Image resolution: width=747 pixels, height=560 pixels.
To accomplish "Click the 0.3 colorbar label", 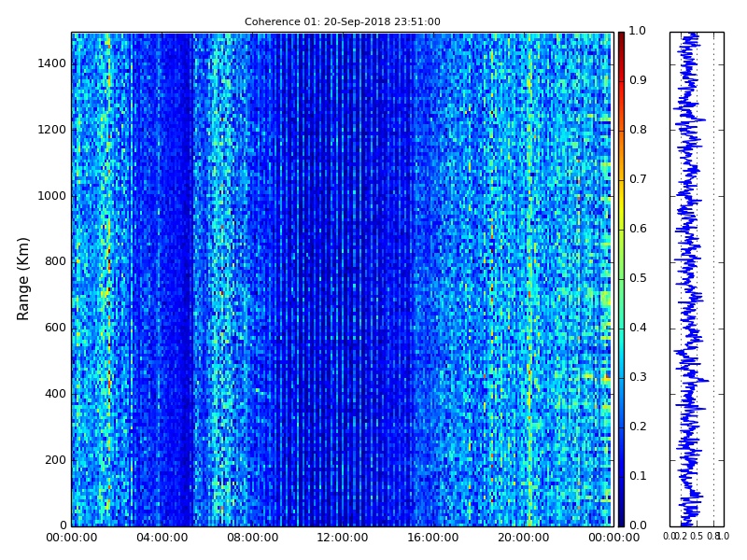I will pos(638,377).
